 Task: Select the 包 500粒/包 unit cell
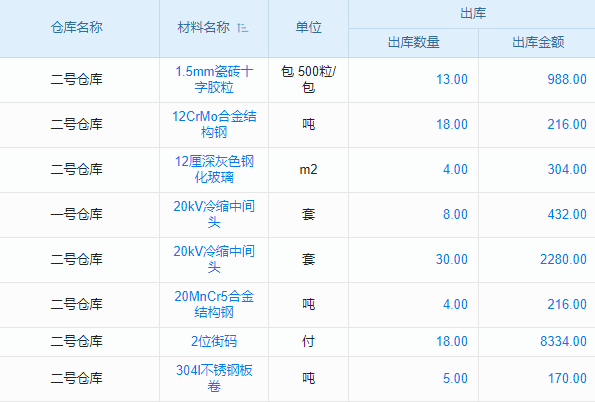coord(309,79)
